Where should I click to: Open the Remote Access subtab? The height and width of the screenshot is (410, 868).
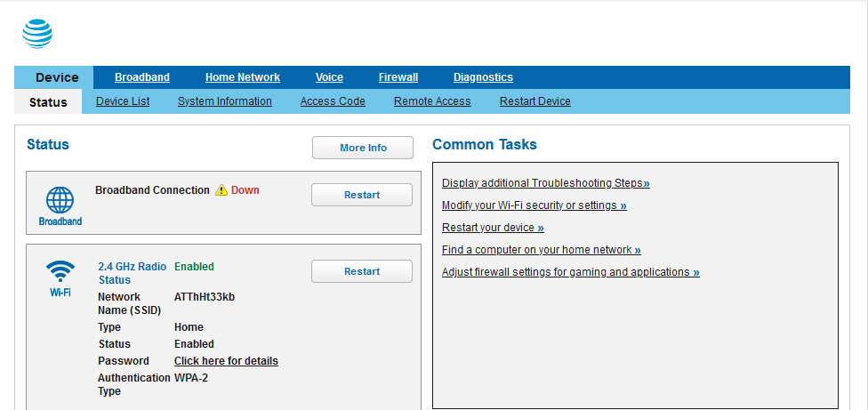click(432, 101)
